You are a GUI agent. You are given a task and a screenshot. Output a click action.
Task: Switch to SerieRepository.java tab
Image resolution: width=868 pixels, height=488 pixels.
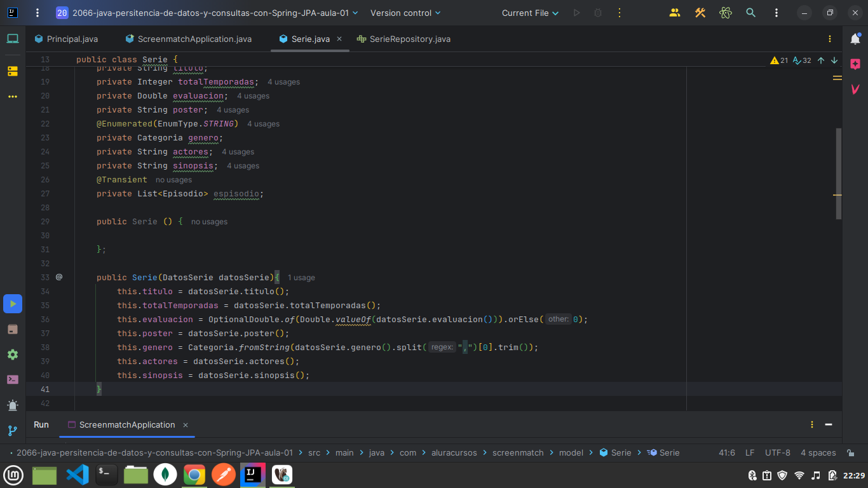click(x=404, y=39)
